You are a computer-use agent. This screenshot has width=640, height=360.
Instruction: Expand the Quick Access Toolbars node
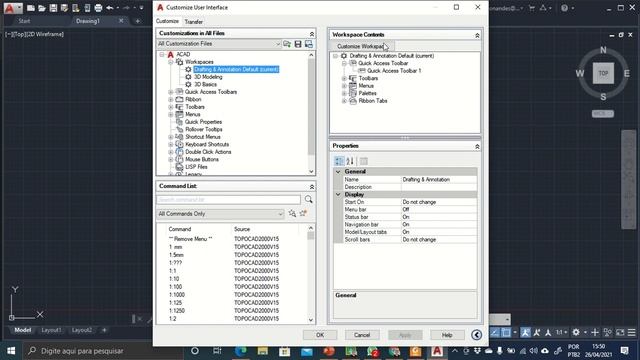tap(171, 92)
